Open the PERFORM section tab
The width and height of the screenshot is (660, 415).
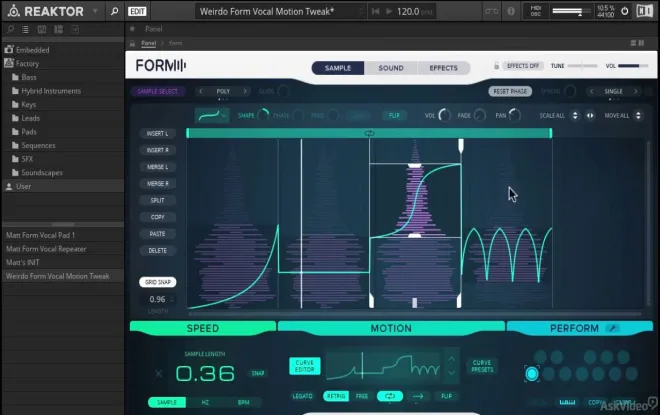pos(580,328)
